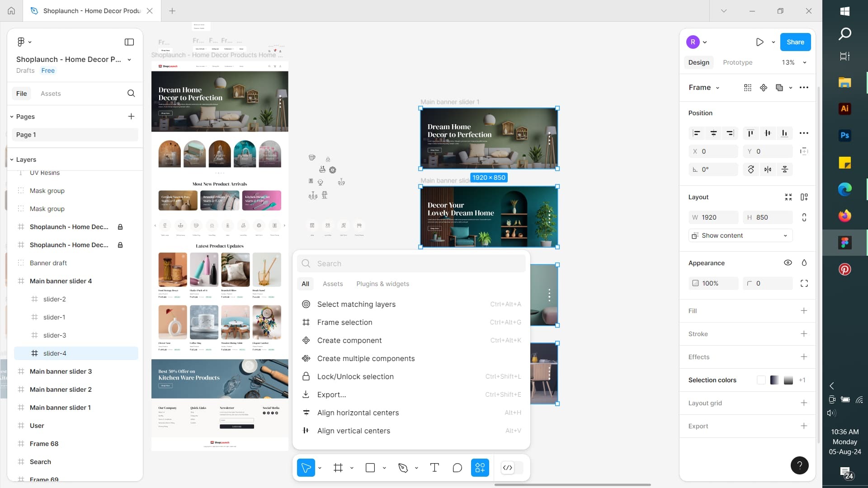
Task: Choose Lock/Unlock selection in actions menu
Action: point(411,376)
